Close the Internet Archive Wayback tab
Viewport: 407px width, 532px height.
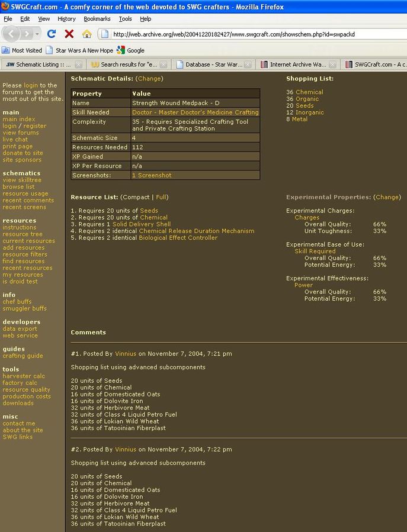332,65
